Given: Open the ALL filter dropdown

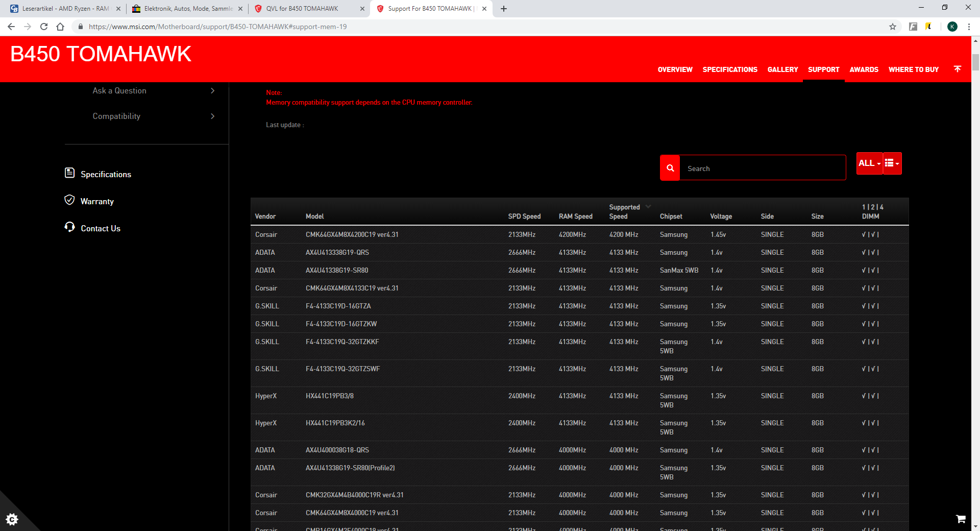Looking at the screenshot, I should pos(869,163).
